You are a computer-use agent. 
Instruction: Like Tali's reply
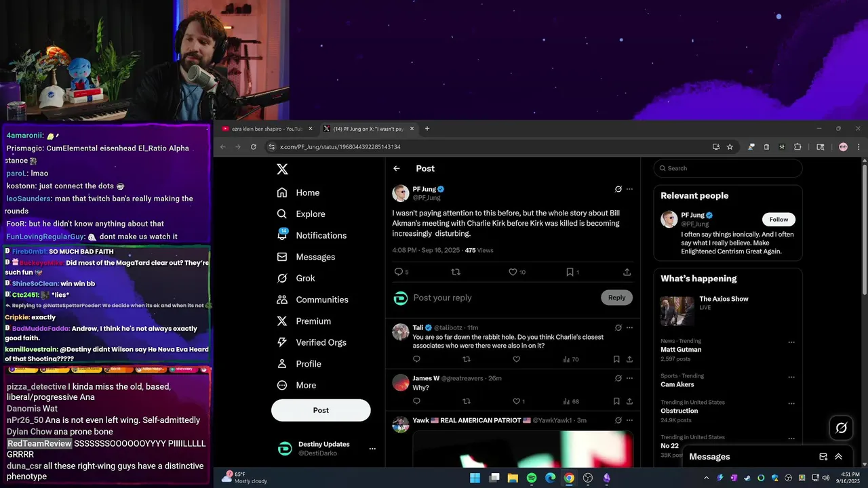[x=516, y=359]
